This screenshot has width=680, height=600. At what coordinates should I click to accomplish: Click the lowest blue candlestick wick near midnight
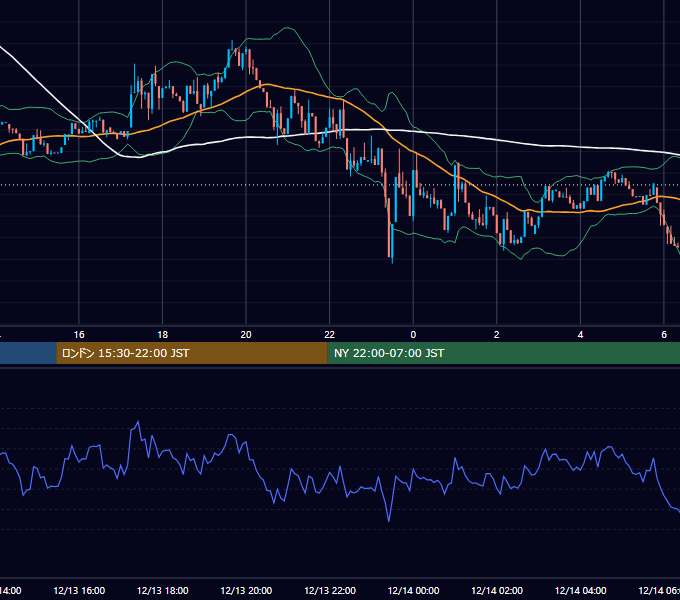pos(392,244)
